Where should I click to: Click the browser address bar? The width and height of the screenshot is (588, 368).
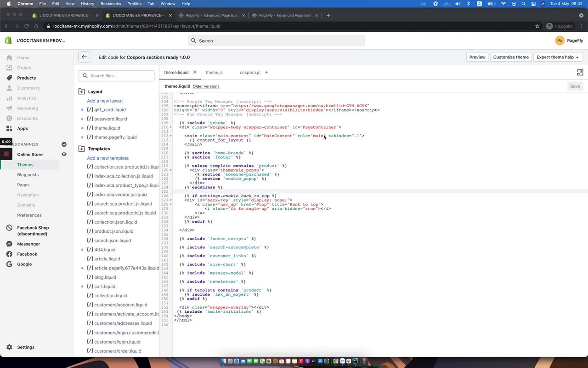point(289,26)
